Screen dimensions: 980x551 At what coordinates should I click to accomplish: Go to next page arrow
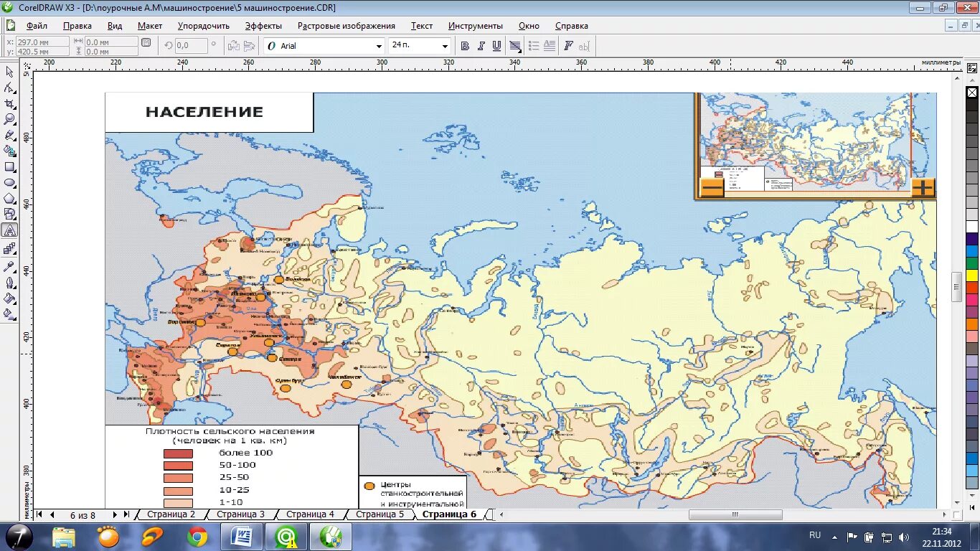coord(115,514)
